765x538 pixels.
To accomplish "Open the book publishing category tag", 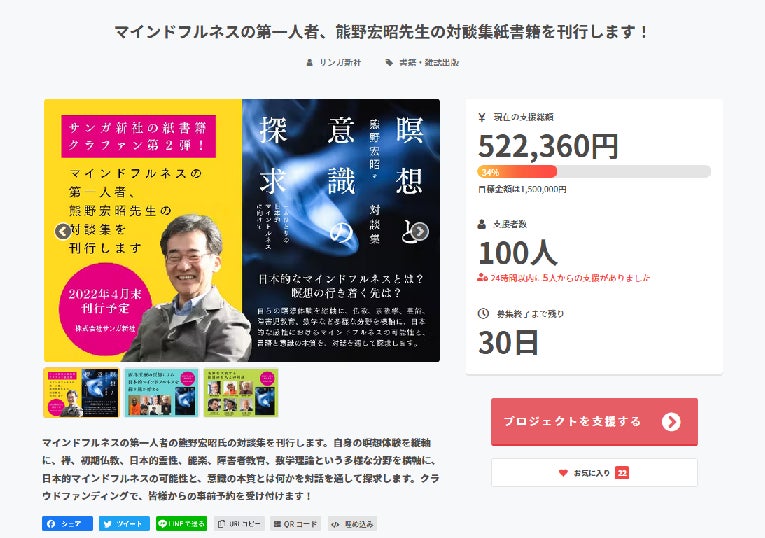I will click(429, 62).
